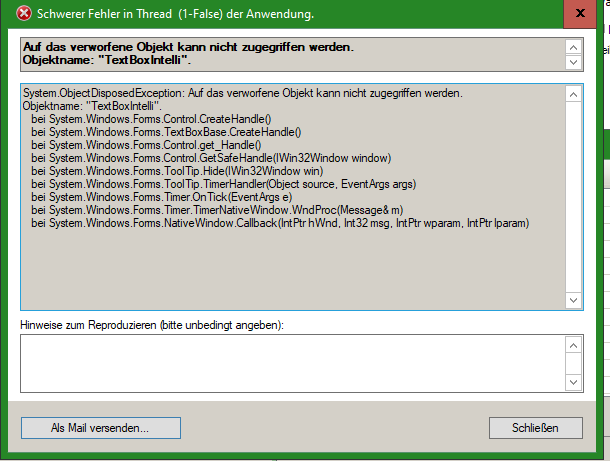Click the 'Timer.OnTick(EventArgs e)' stack line
610x461 pixels.
[161, 197]
